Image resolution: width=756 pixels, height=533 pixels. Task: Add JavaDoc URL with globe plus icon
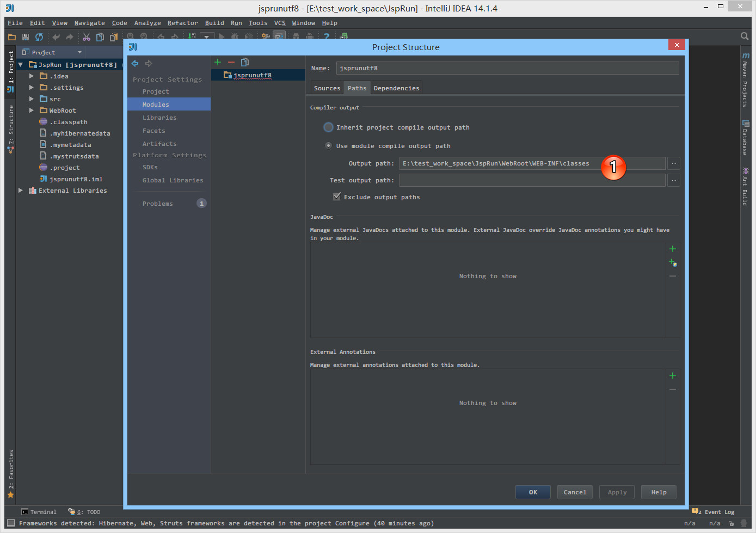coord(673,262)
